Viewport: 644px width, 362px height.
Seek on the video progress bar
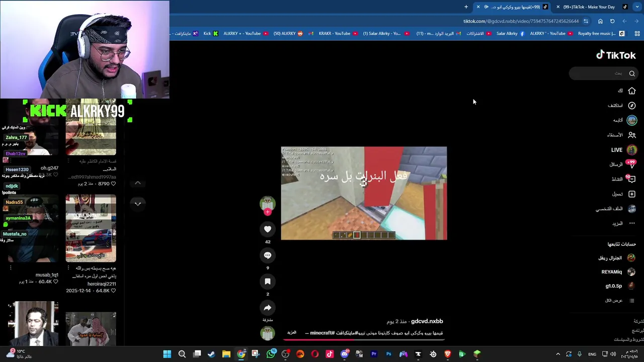point(364,339)
